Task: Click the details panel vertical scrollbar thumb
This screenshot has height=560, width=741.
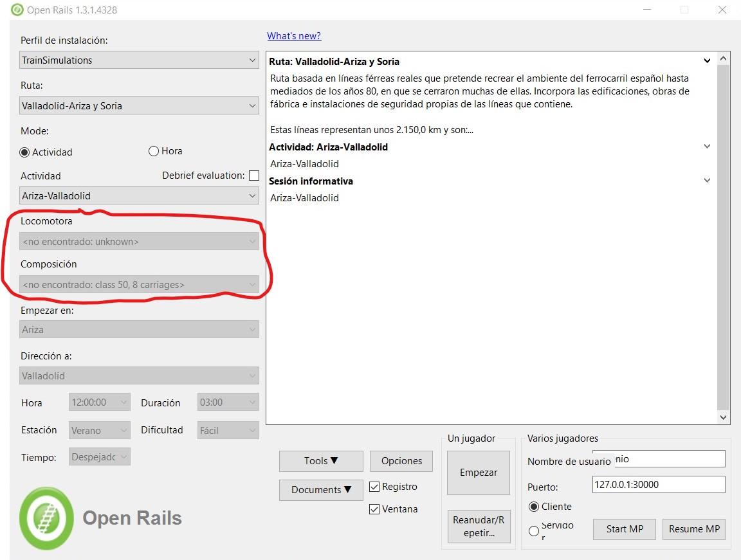Action: click(723, 237)
